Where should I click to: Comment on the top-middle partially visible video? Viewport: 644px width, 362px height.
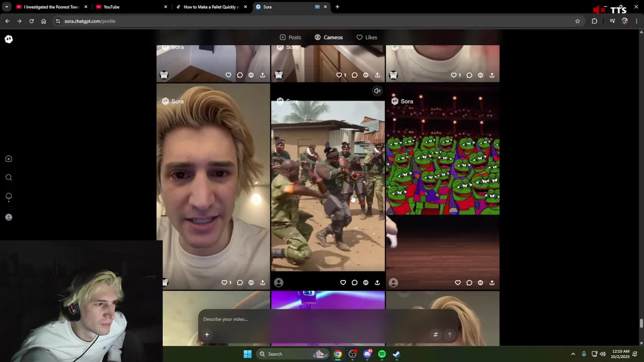point(355,75)
